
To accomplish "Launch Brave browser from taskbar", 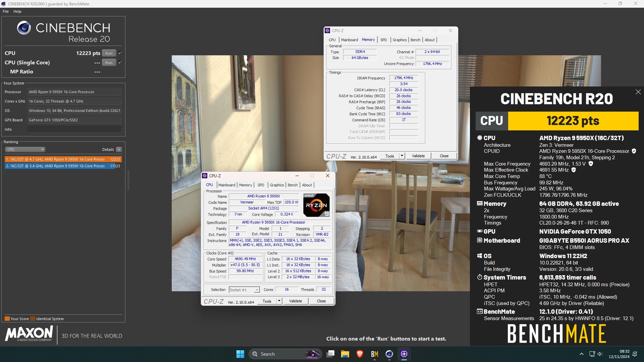I will pyautogui.click(x=360, y=354).
